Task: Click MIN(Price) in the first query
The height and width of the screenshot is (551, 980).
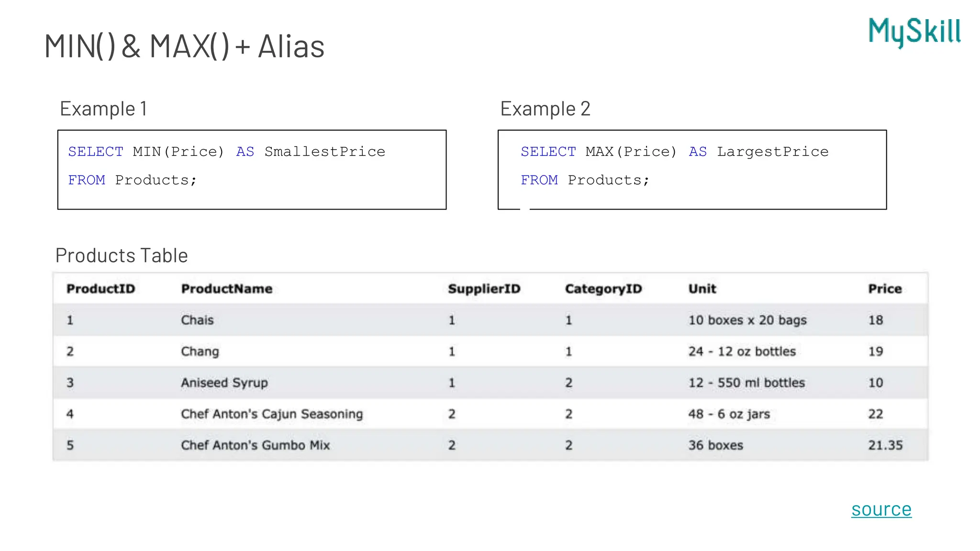Action: [x=178, y=152]
